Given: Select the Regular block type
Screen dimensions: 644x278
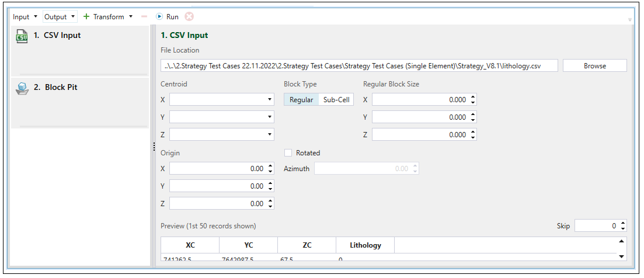Looking at the screenshot, I should 301,100.
